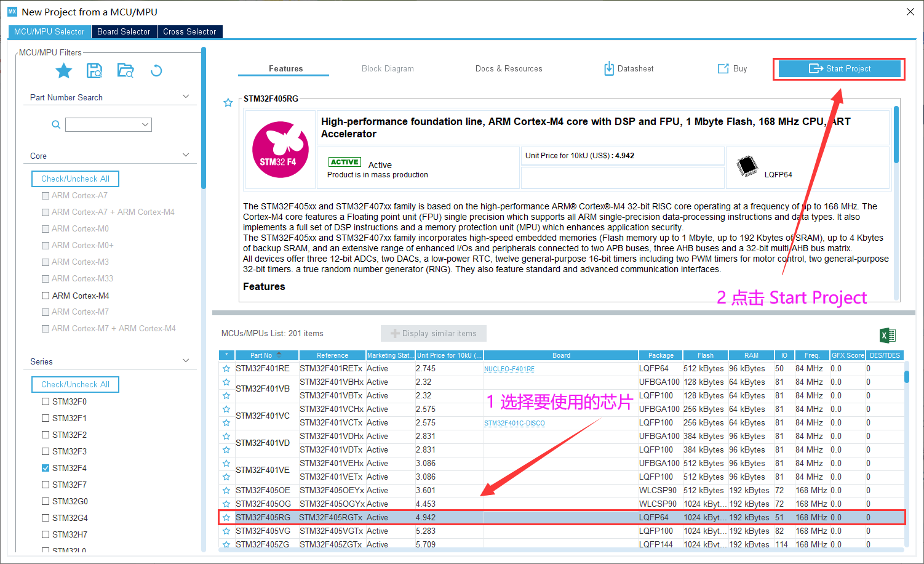Sort the list by Freq. column
Image resolution: width=924 pixels, height=564 pixels.
811,355
